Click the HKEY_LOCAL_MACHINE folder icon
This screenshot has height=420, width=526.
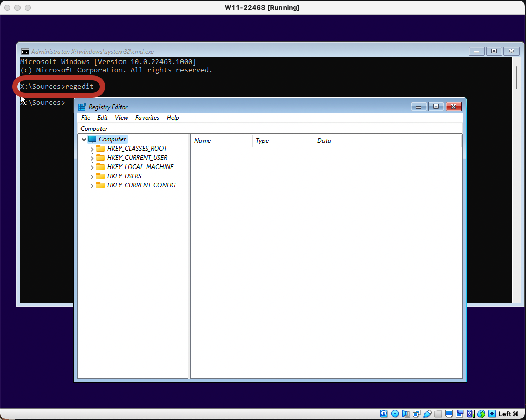coord(100,166)
